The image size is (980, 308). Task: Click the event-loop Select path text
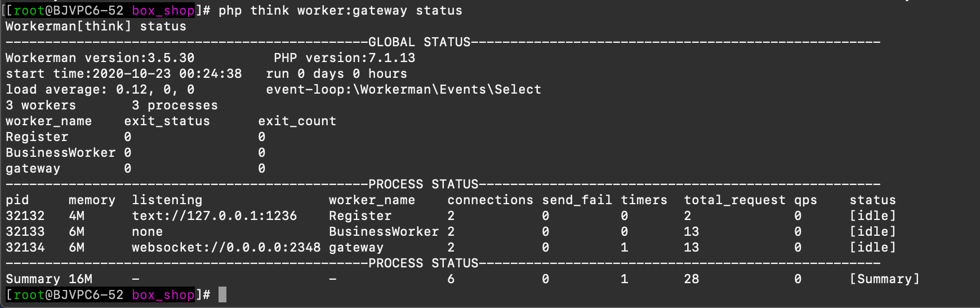pyautogui.click(x=403, y=90)
